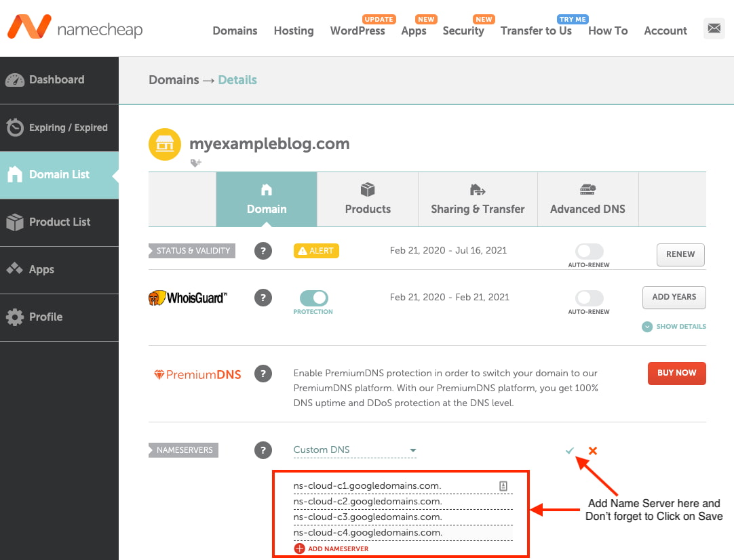Click the ADD YEARS button
The height and width of the screenshot is (560, 734).
(x=674, y=297)
